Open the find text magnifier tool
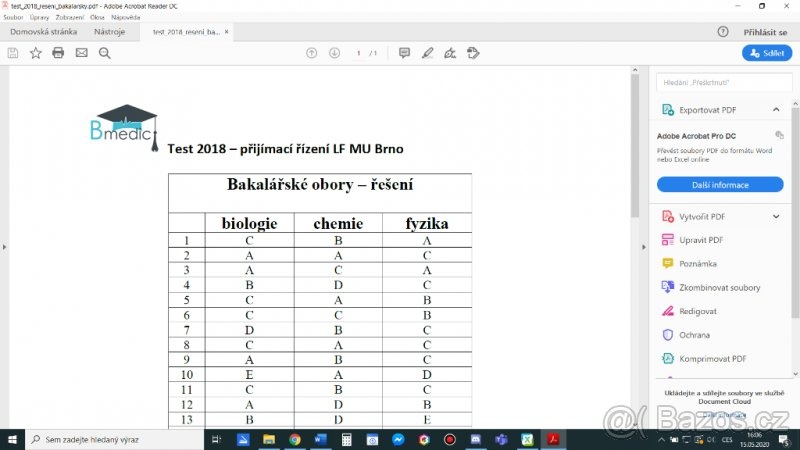 [x=105, y=53]
